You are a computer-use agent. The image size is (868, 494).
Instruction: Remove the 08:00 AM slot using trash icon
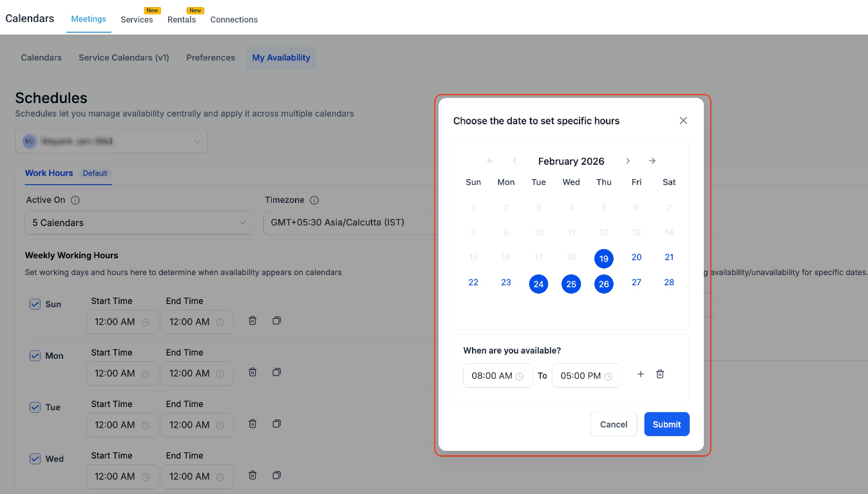coord(660,374)
